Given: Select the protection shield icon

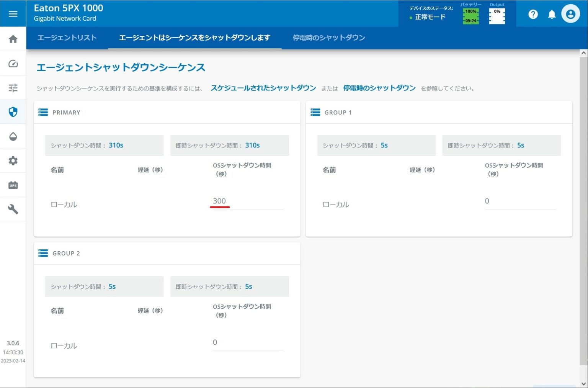Looking at the screenshot, I should pos(13,112).
